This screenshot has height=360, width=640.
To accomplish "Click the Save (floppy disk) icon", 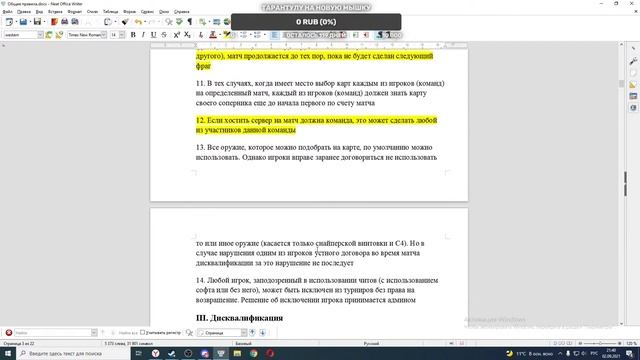I will coord(37,22).
